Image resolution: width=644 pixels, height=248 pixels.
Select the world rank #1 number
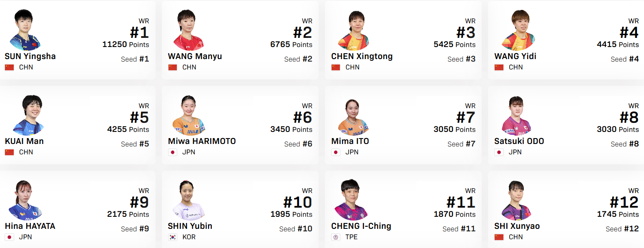tap(139, 32)
